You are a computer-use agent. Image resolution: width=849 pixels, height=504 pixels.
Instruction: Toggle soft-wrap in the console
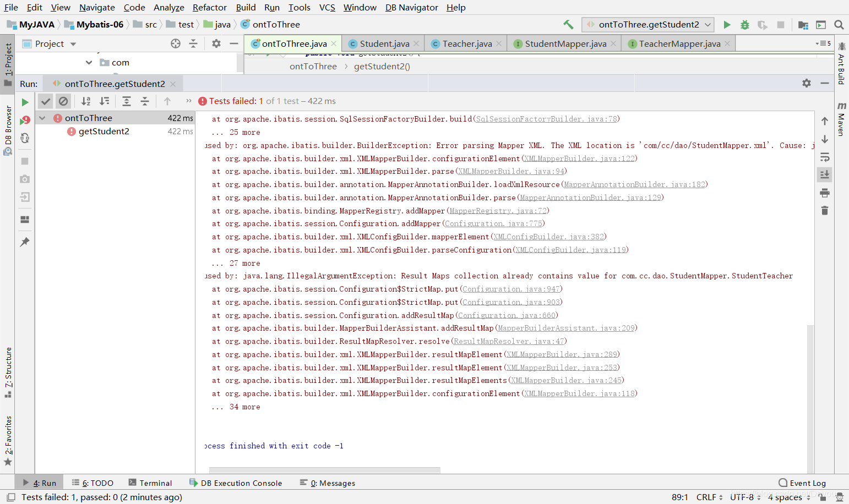pyautogui.click(x=825, y=157)
